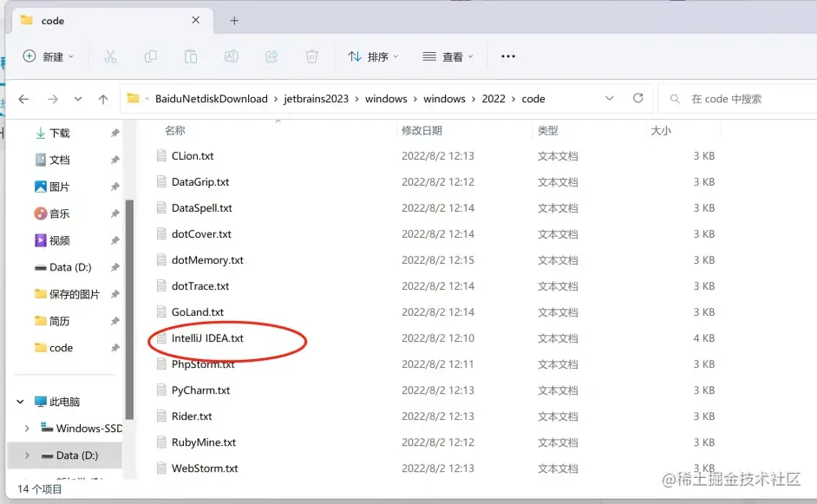
Task: Click the Share icon in toolbar
Action: pos(271,56)
